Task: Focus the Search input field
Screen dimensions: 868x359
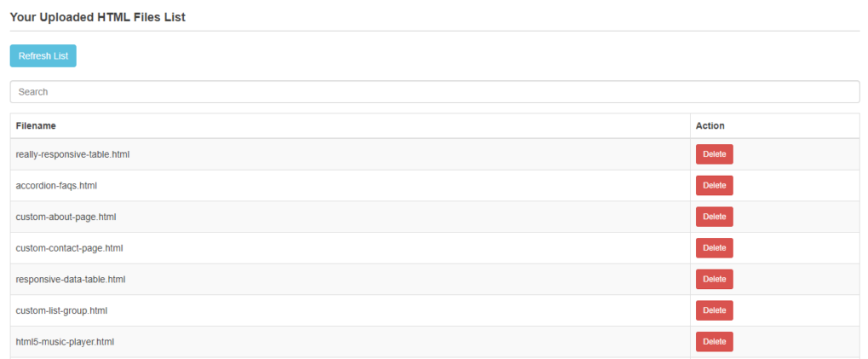Action: coord(434,92)
